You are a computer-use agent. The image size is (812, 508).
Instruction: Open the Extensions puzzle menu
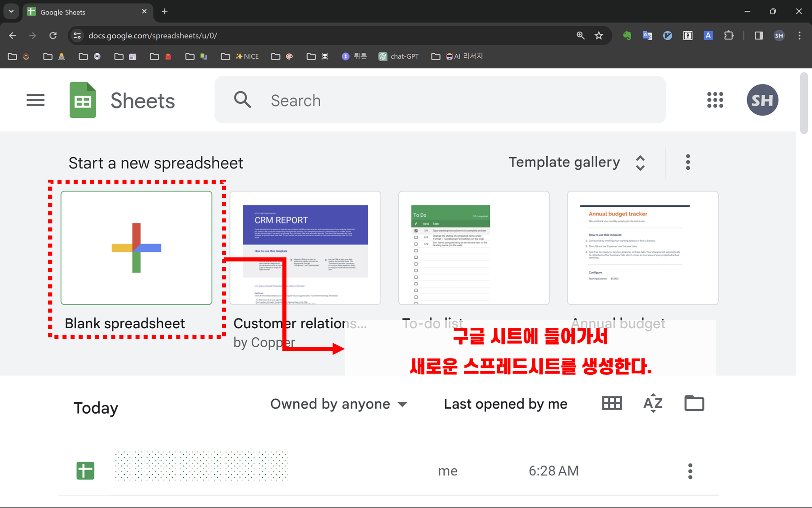729,36
